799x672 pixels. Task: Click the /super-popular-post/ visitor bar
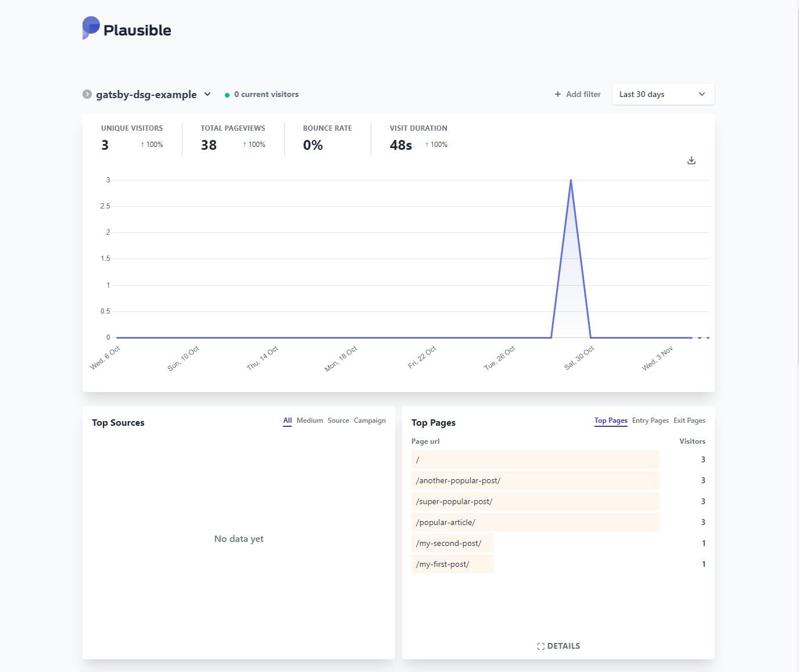(535, 501)
